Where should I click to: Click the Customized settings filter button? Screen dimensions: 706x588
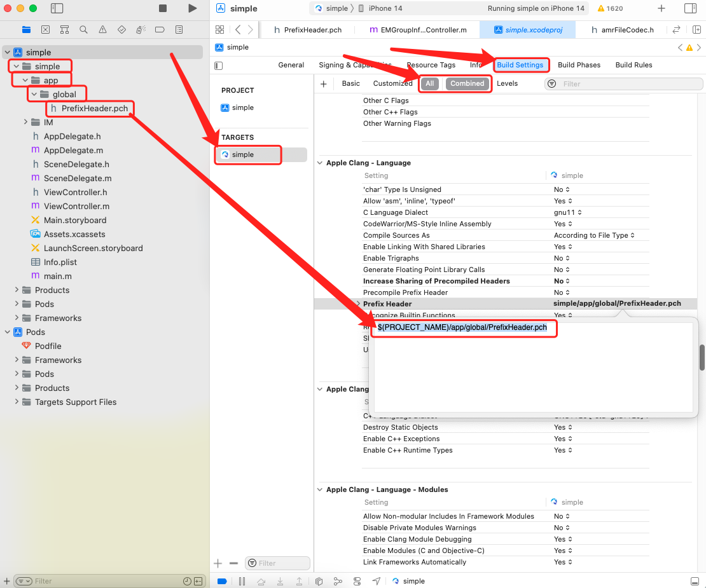[392, 83]
